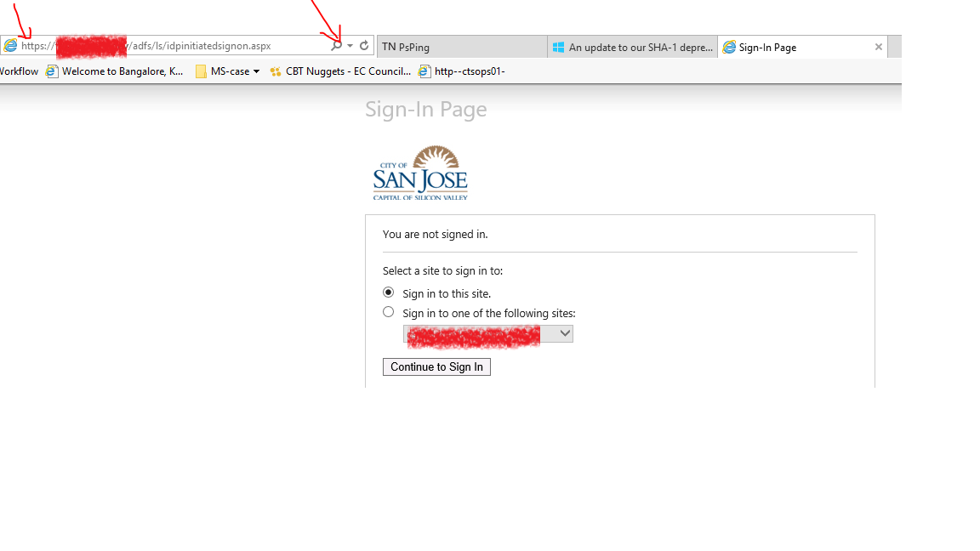The height and width of the screenshot is (551, 980).
Task: Click the refresh page icon
Action: coord(364,46)
